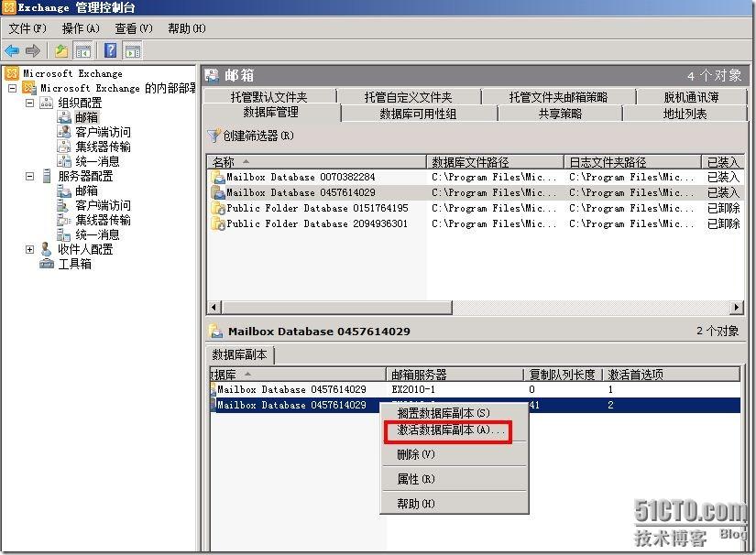Select Public Folder Database 2094936301 name text
Image resolution: width=756 pixels, height=555 pixels.
click(x=317, y=223)
